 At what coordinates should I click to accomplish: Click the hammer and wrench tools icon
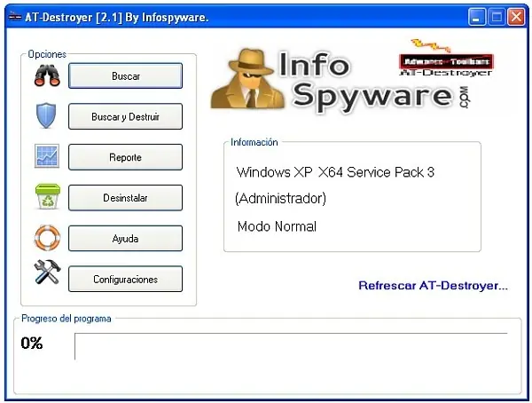click(x=47, y=272)
